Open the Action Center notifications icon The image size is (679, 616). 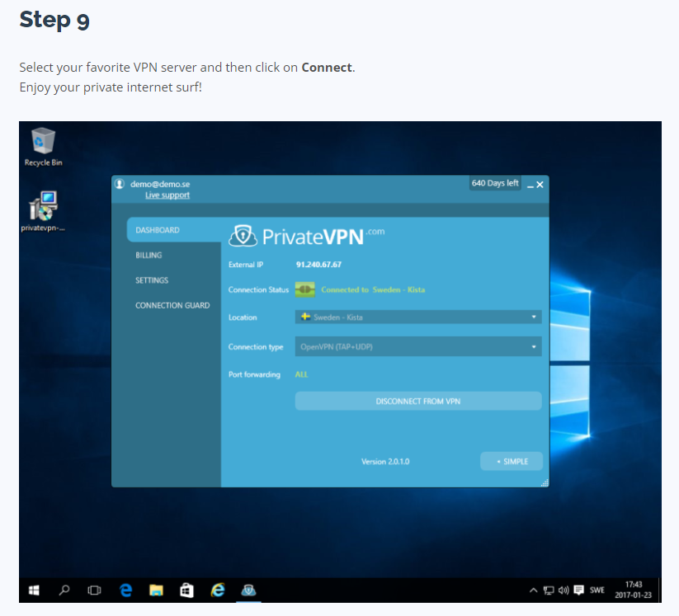[578, 590]
